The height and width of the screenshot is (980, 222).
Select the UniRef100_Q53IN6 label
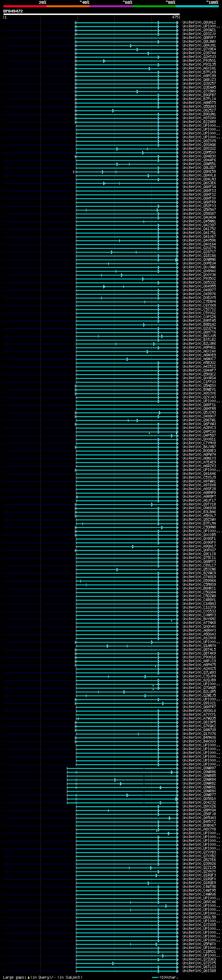coord(199,569)
